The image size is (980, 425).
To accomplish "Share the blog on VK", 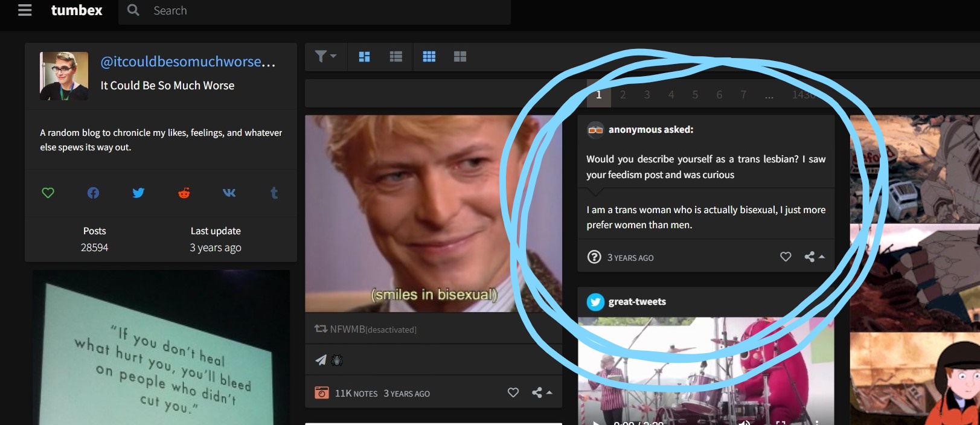I will click(x=229, y=193).
